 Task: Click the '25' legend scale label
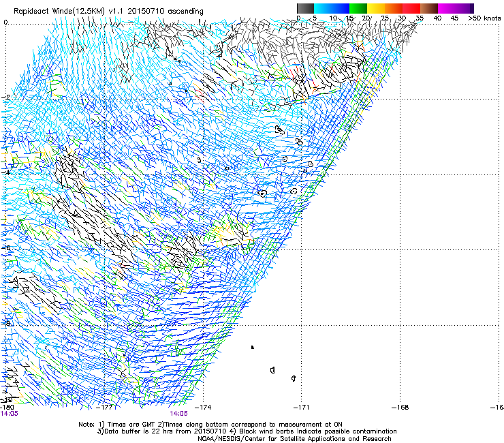385,18
